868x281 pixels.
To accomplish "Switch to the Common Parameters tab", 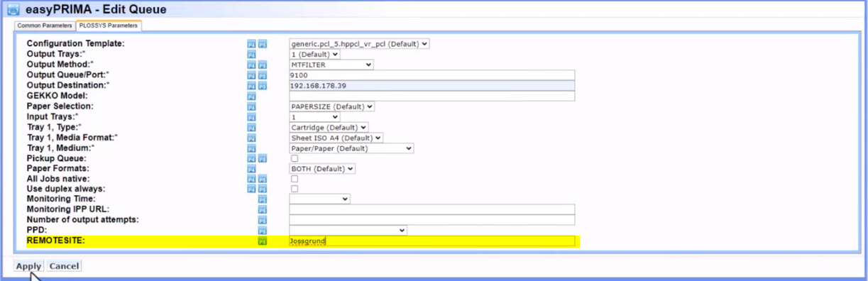I will 45,26.
